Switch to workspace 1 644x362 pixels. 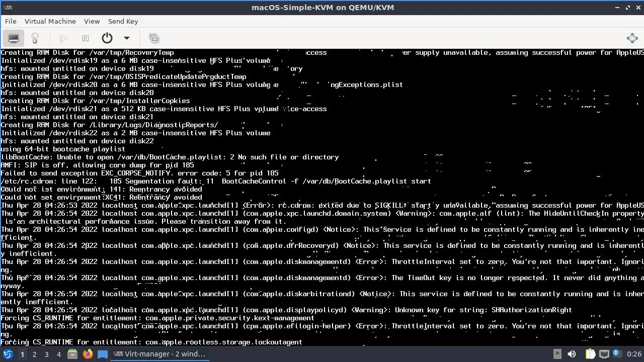[22, 354]
